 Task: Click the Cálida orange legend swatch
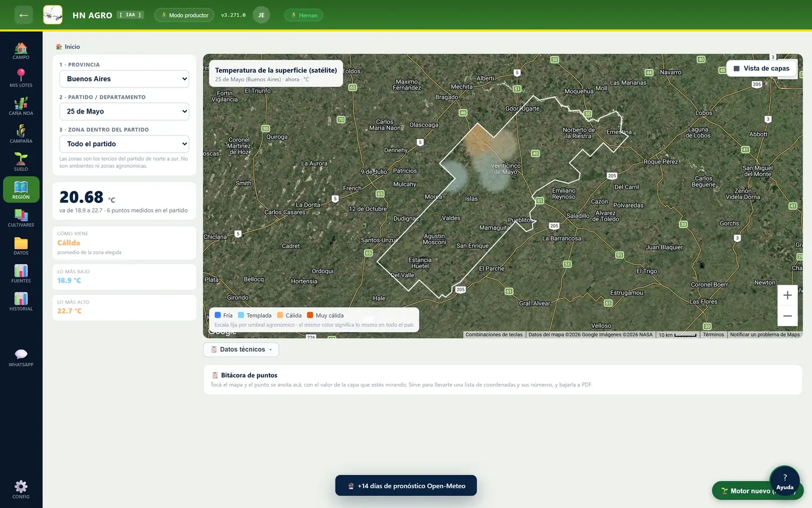[x=280, y=316]
